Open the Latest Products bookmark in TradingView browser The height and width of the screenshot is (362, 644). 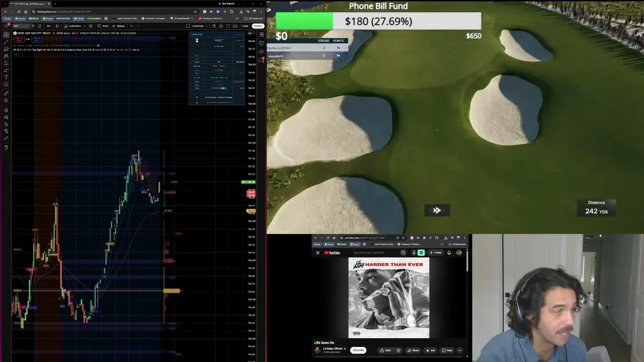(x=126, y=19)
